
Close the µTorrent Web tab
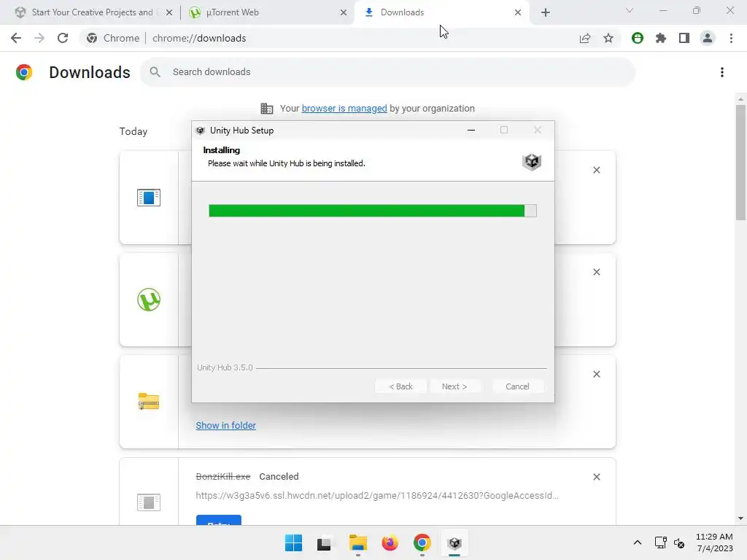(344, 12)
